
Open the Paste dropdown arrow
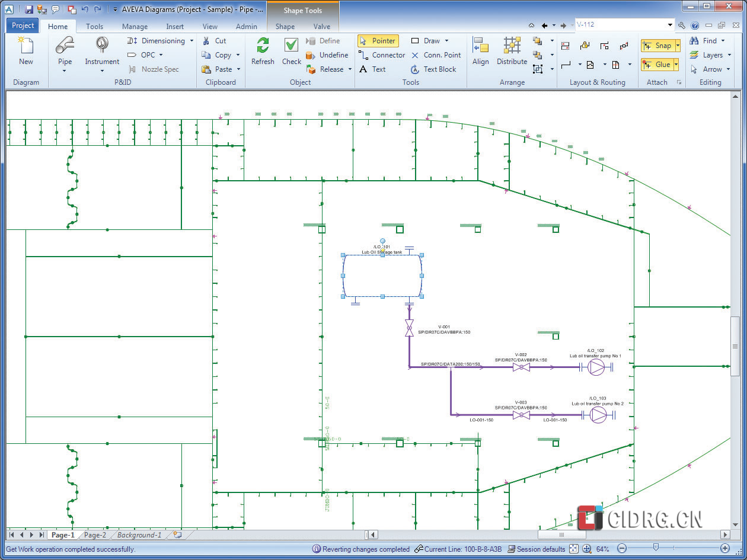(238, 69)
